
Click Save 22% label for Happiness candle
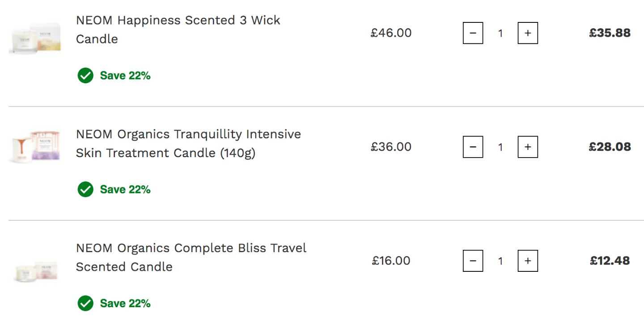(125, 76)
